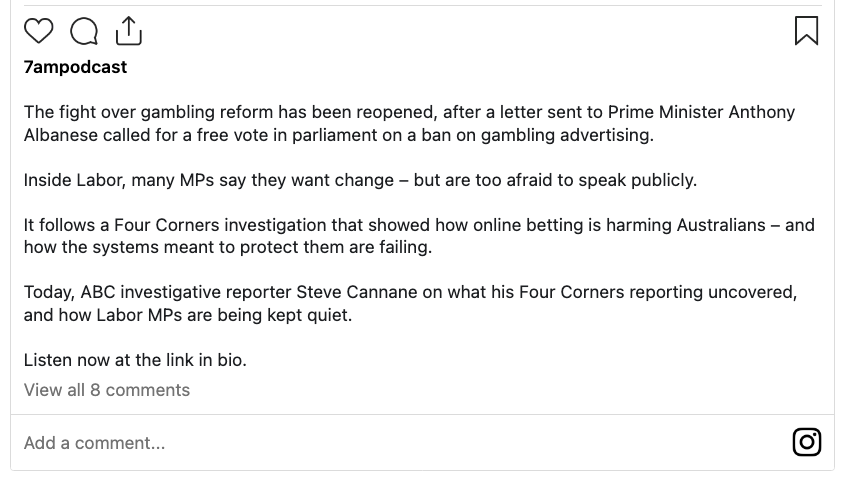Open comments via the speech bubble icon
The width and height of the screenshot is (847, 479).
coord(84,31)
